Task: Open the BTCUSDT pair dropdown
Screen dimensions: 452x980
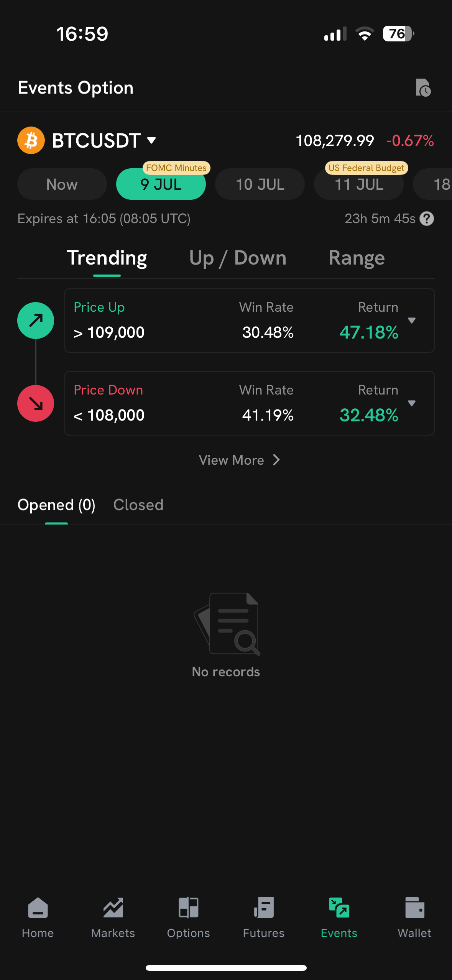Action: coord(104,140)
